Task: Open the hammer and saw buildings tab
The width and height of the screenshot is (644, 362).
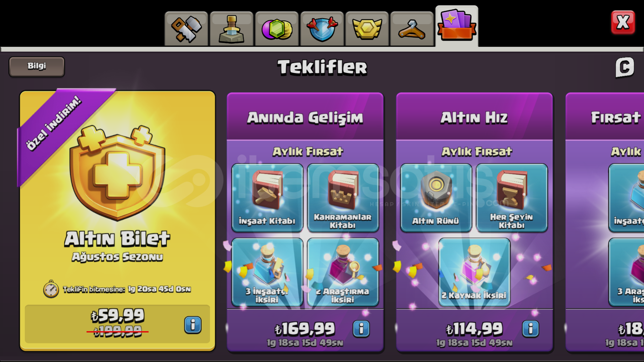Action: [x=186, y=29]
